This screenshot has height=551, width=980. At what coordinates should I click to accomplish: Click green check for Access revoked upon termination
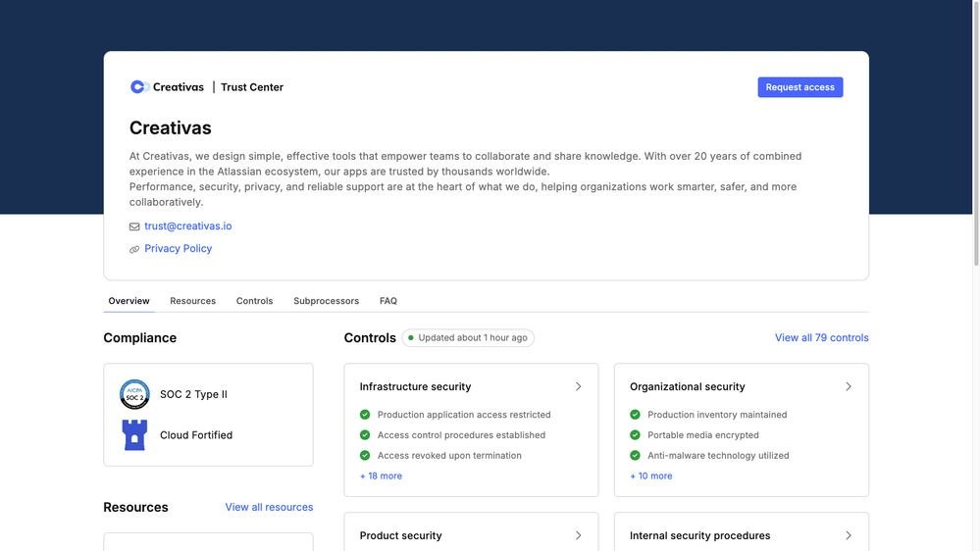(365, 456)
